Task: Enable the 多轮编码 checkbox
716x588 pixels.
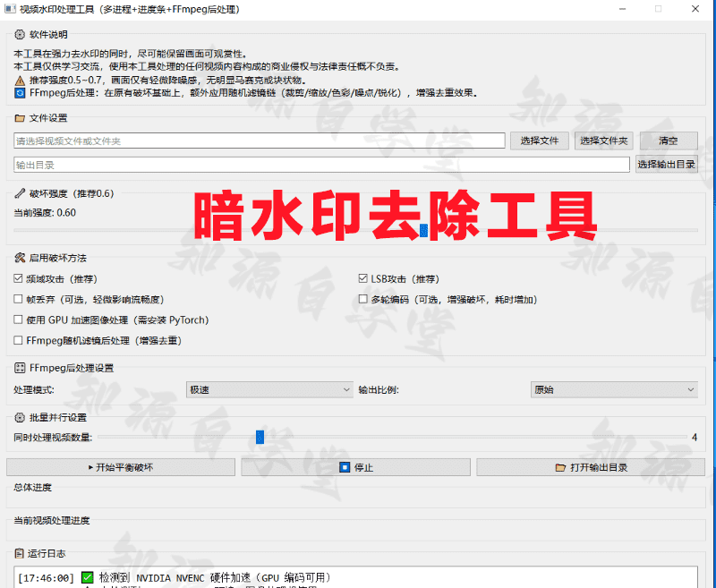Action: tap(363, 299)
